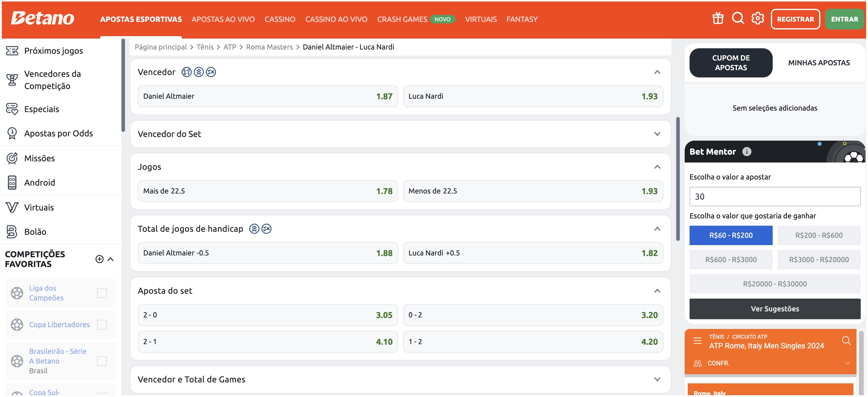Open Crash Games section
Viewport: 868px width, 397px height.
pos(402,19)
